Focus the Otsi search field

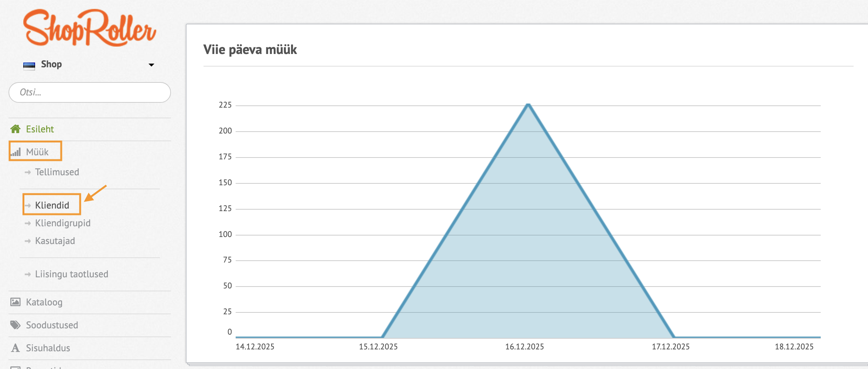pyautogui.click(x=90, y=92)
